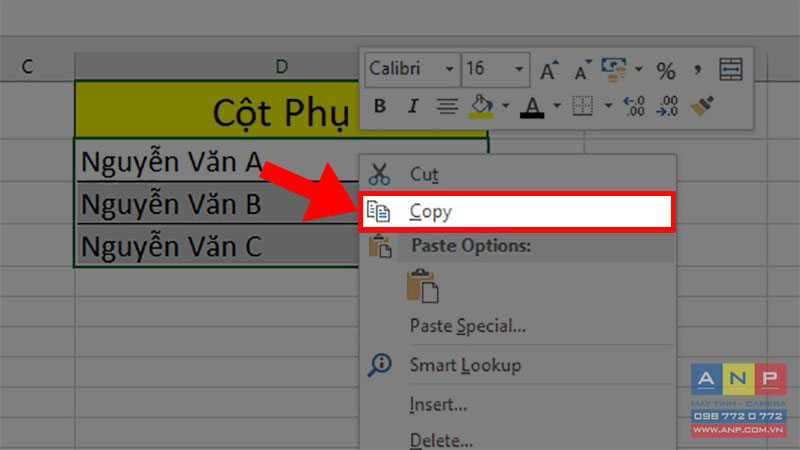Toggle Bold formatting in mini toolbar
Screen dimensions: 800x450
[x=380, y=106]
